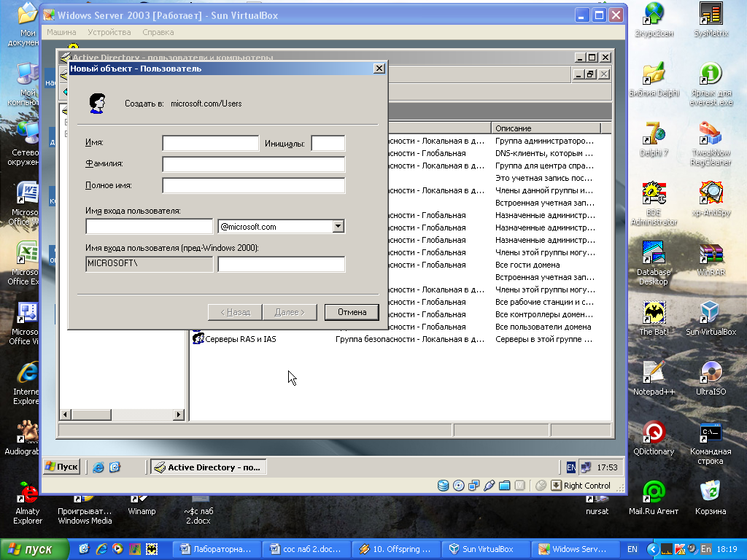
Task: Select Active Directory taskbar button in guest
Action: click(x=208, y=467)
